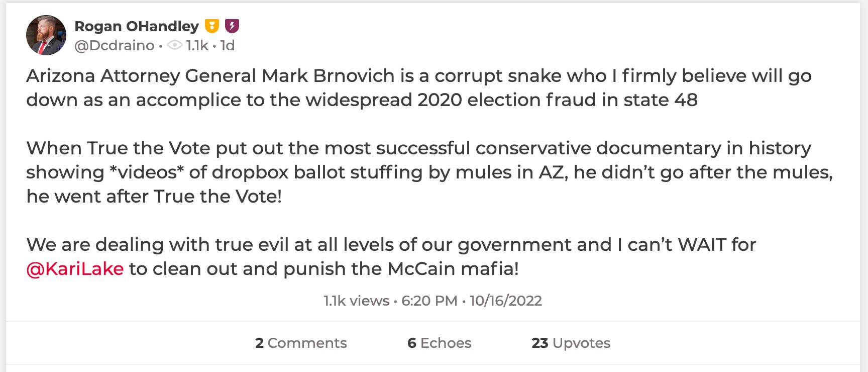The height and width of the screenshot is (372, 868).
Task: Click the 1.1k view count in the header
Action: [x=198, y=45]
